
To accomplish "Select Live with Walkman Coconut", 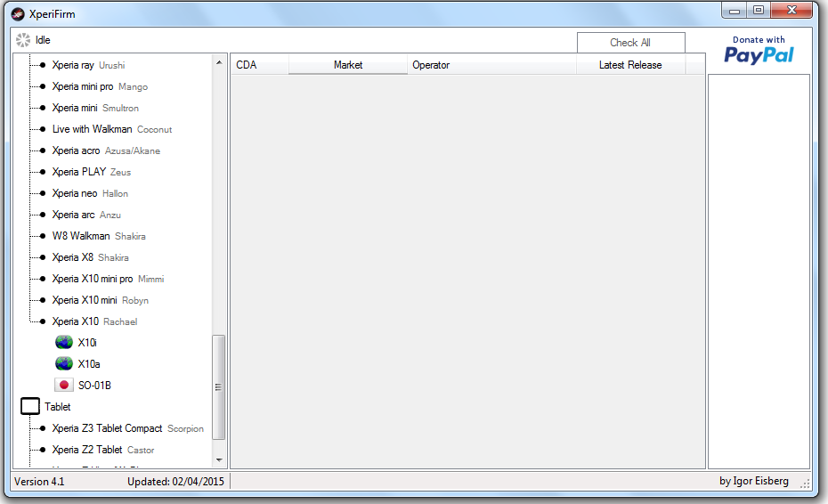I will (x=112, y=129).
